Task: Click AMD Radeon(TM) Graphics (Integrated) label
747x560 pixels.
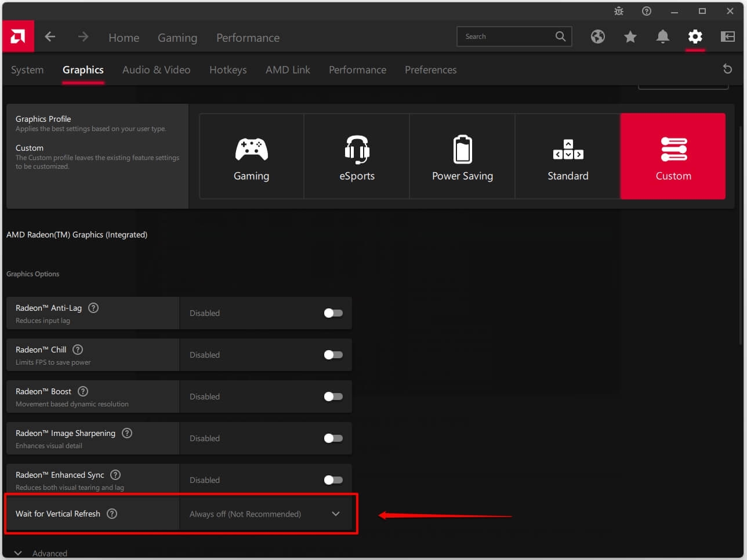Action: [77, 235]
